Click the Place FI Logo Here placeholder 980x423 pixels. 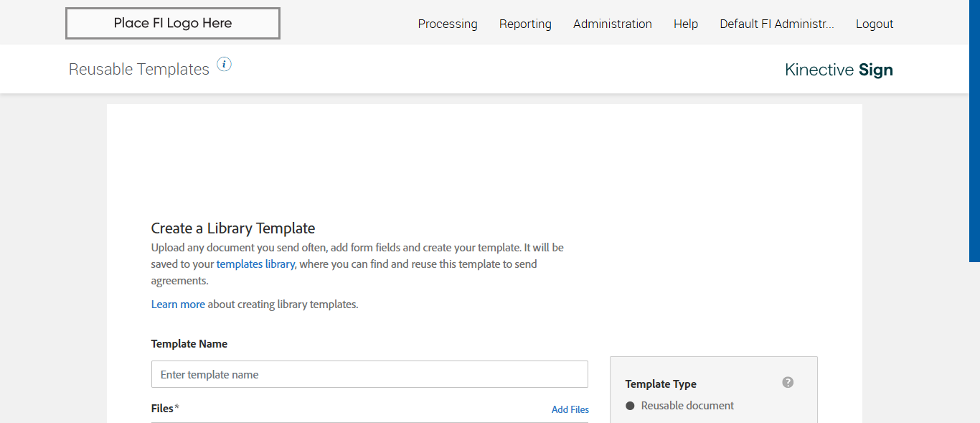(173, 23)
